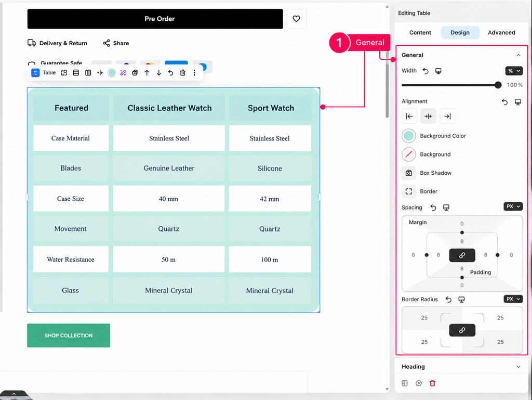Move table up with arrow icon
This screenshot has width=532, height=400.
point(147,73)
